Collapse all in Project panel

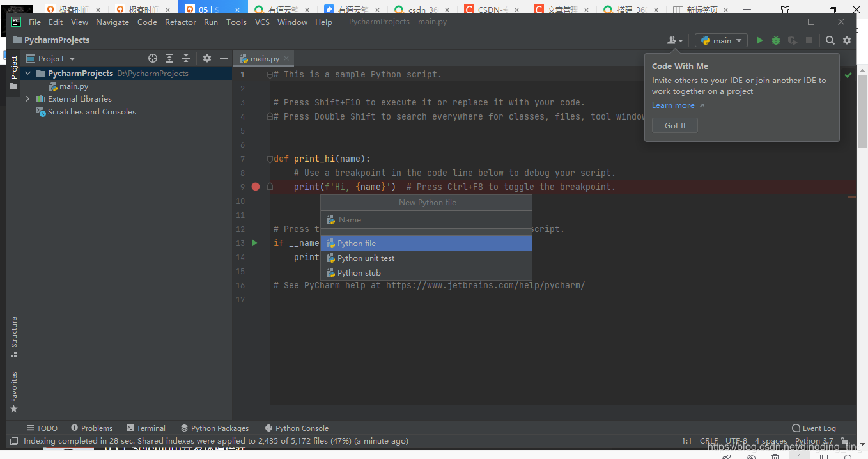click(x=186, y=58)
